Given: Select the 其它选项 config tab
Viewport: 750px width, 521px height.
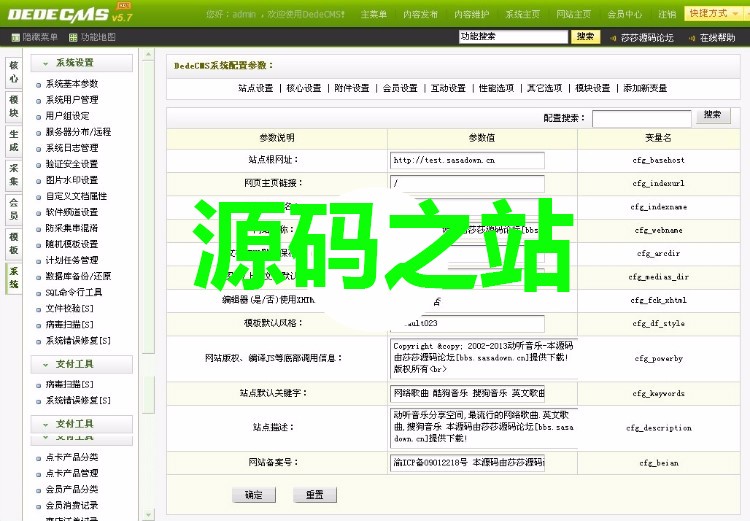Looking at the screenshot, I should pyautogui.click(x=544, y=88).
